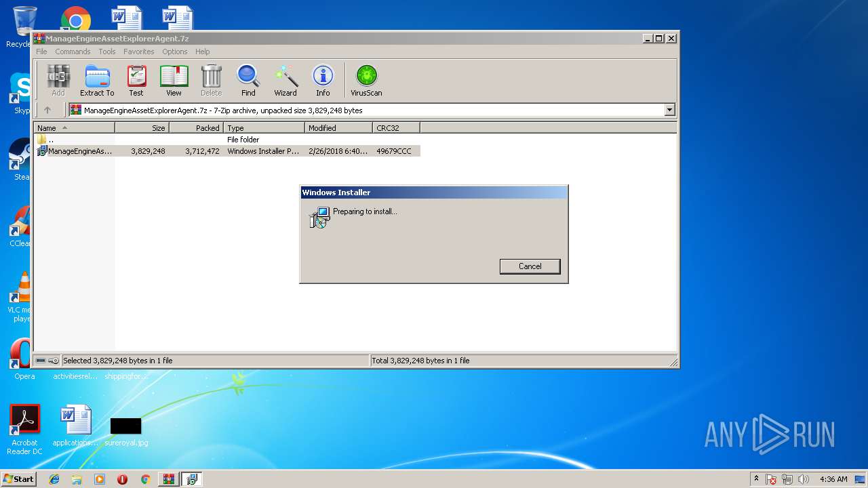This screenshot has width=868, height=488.
Task: Click the 'Total 3,829,248 bytes in 1 file' status text
Action: click(x=420, y=361)
